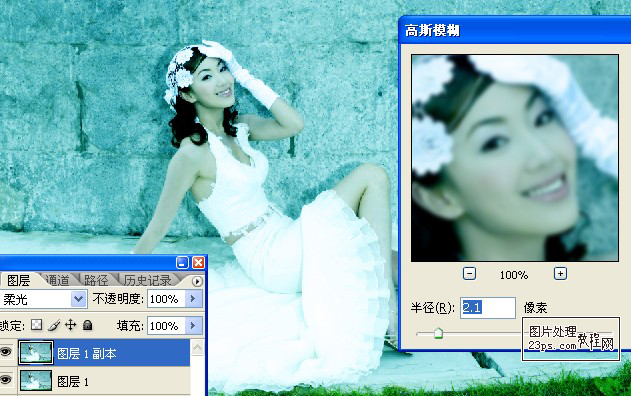Click the 填充 100% value field
Screen dimensions: 631x396
point(166,326)
